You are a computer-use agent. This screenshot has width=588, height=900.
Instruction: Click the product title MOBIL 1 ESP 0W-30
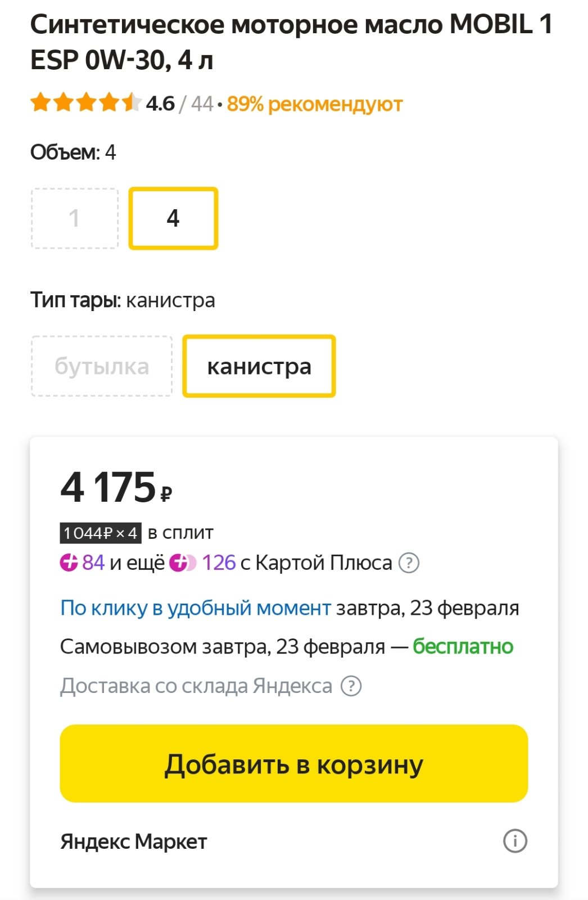point(291,42)
